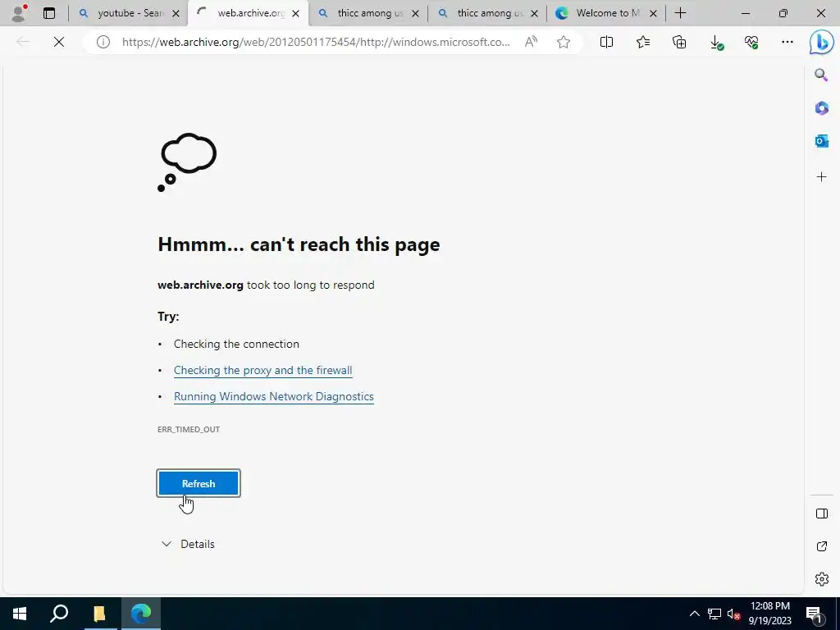Click the 'can't reach this page' heading

pos(299,244)
